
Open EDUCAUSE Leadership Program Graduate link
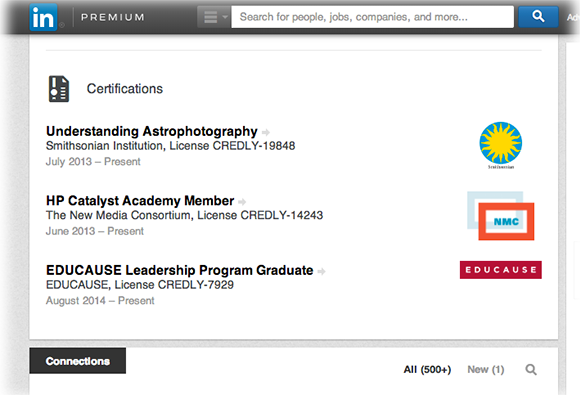click(179, 270)
